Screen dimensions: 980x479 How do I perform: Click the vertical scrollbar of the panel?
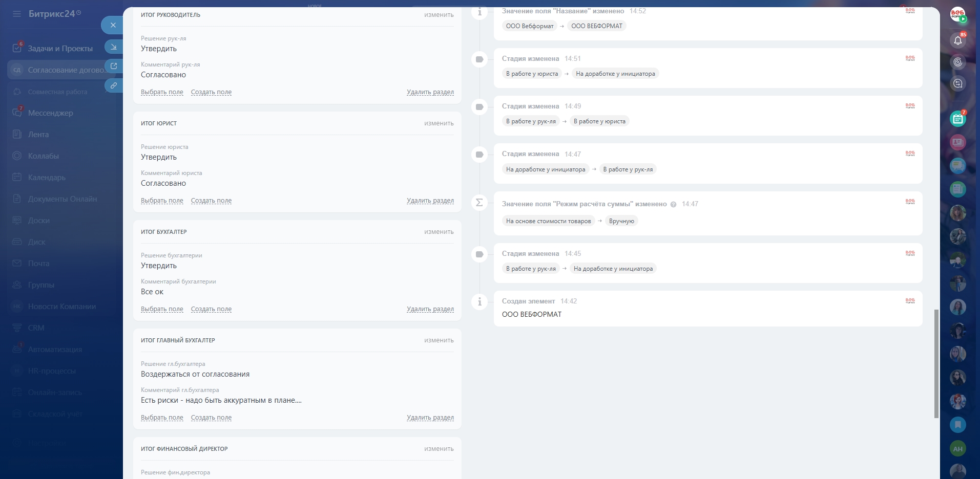tap(936, 363)
